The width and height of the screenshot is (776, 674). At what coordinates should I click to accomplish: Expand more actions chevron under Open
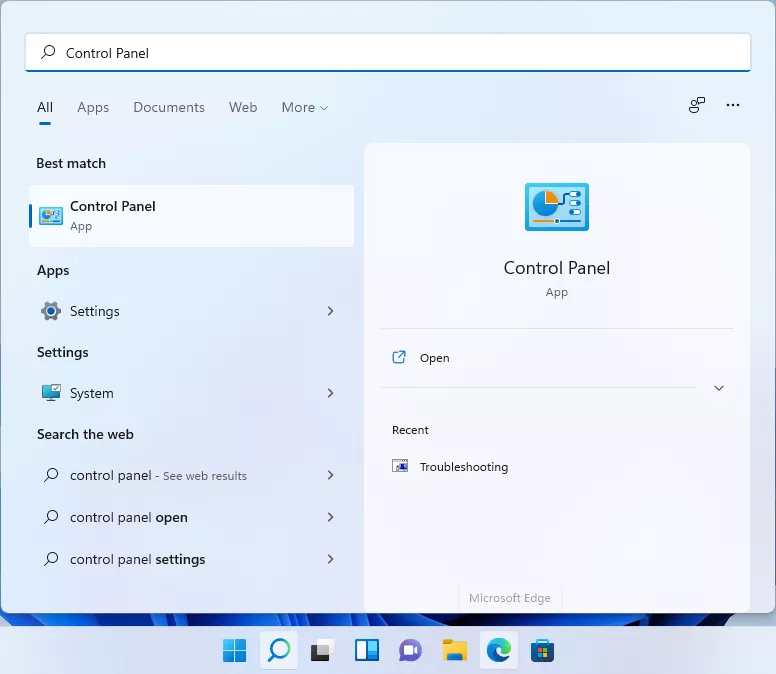(x=718, y=388)
